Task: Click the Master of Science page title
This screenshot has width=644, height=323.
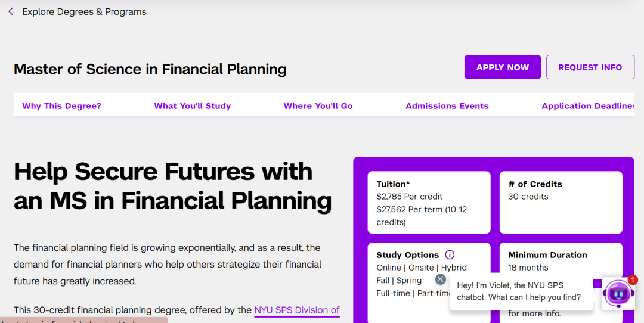Action: point(150,69)
